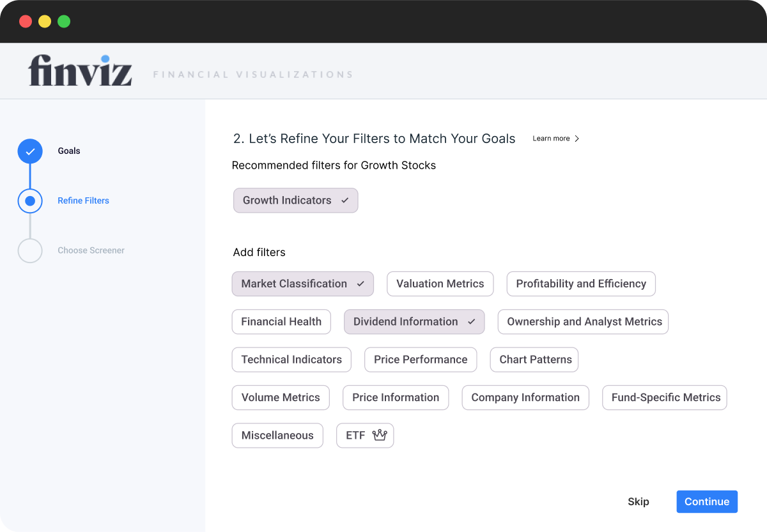Viewport: 767px width, 532px height.
Task: Add the Valuation Metrics filter
Action: [440, 284]
